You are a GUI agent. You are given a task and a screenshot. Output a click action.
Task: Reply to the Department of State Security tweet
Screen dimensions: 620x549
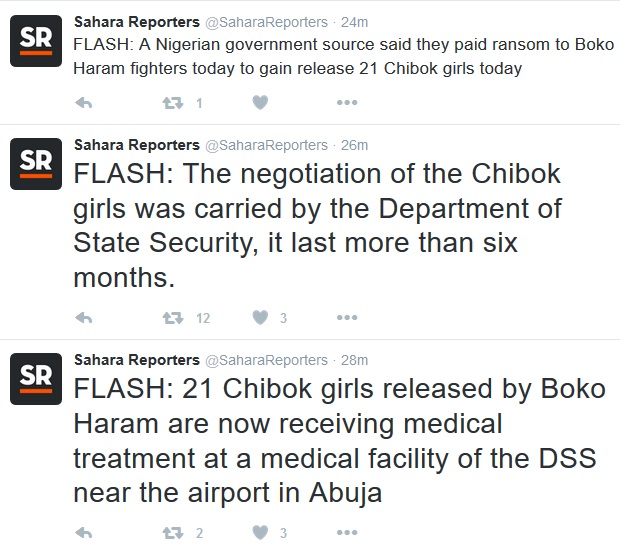coord(85,318)
